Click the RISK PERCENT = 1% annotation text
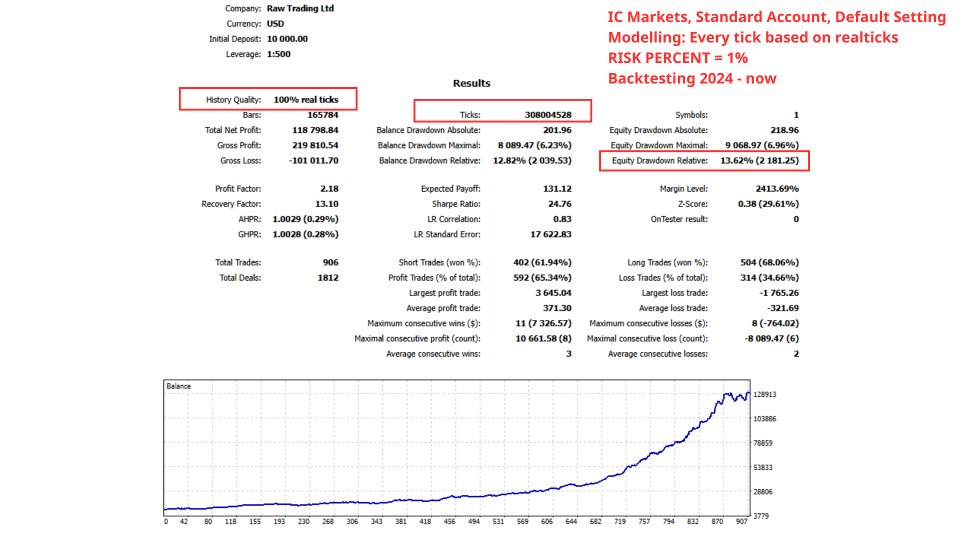The height and width of the screenshot is (540, 960). [x=678, y=58]
